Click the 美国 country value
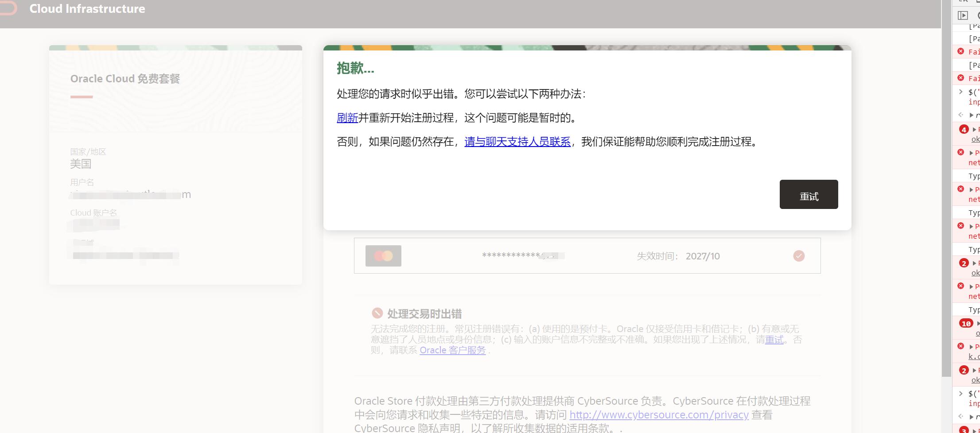The image size is (980, 433). (81, 164)
